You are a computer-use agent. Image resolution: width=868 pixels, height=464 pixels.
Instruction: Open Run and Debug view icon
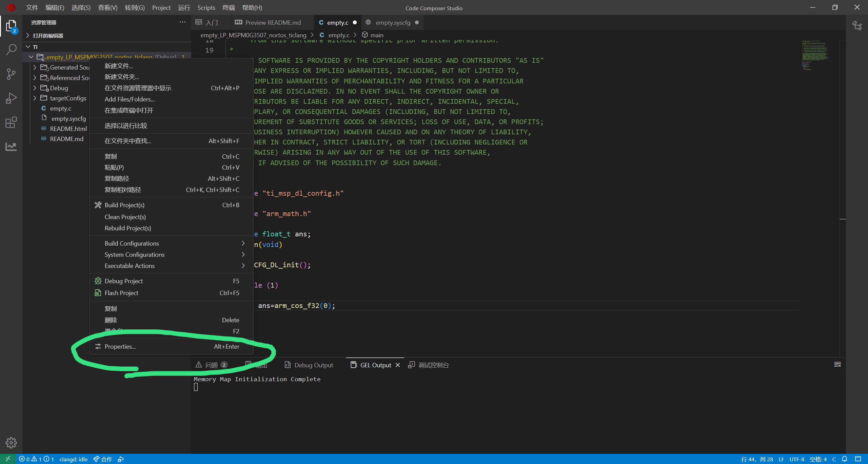coord(11,98)
